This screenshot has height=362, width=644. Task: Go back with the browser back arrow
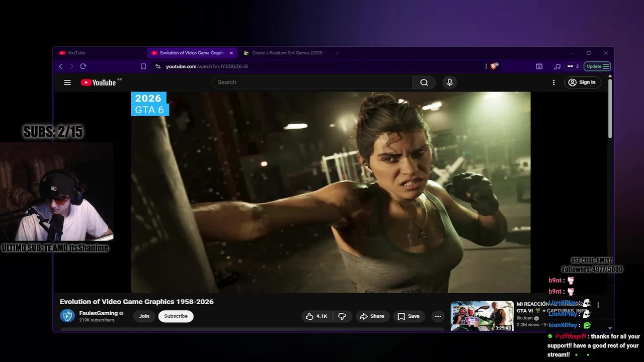click(x=61, y=66)
